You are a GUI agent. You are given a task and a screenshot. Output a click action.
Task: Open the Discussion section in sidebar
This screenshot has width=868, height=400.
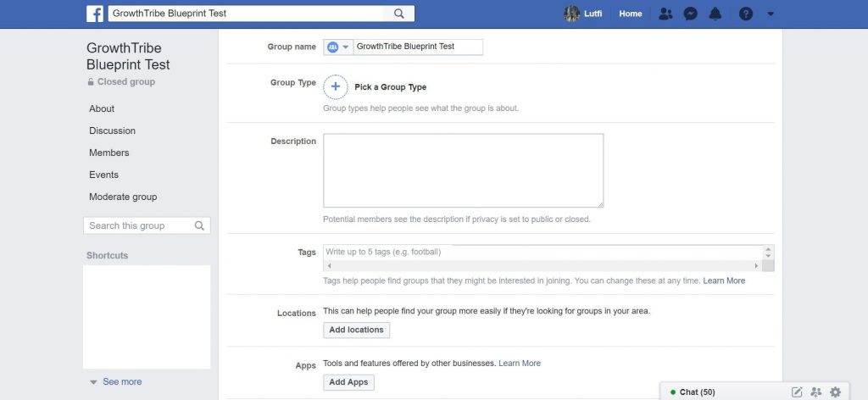click(113, 131)
